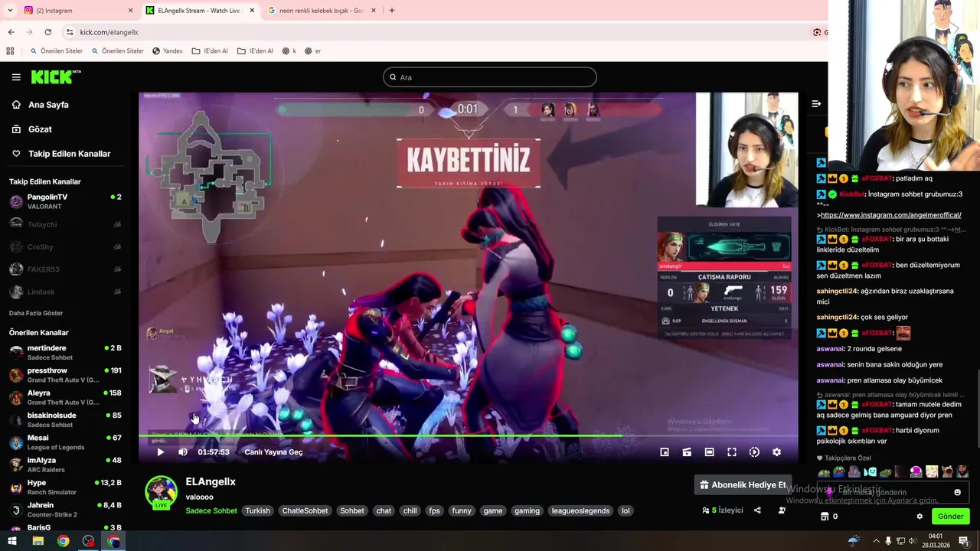Open the tab search dropdown arrow
The height and width of the screenshot is (551, 980).
(10, 11)
